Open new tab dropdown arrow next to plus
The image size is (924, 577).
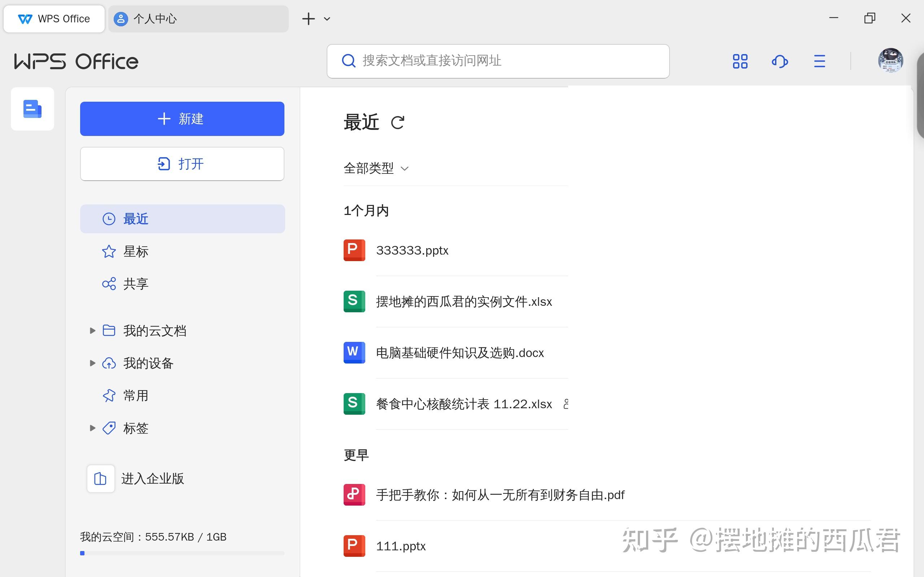[x=327, y=19]
